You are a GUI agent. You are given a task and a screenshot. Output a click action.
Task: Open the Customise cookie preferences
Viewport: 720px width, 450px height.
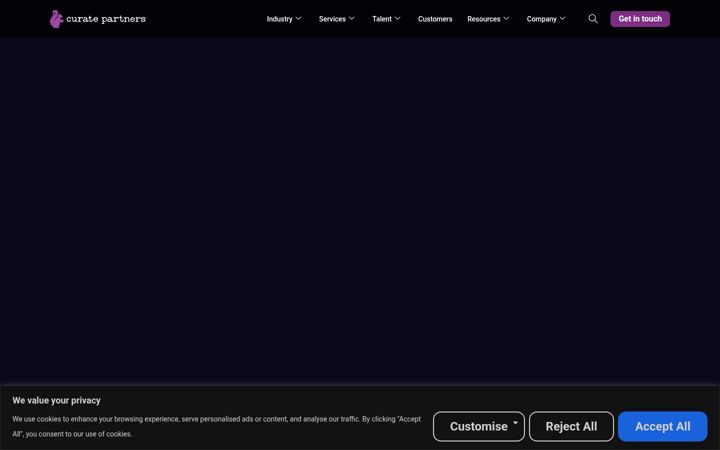pos(478,426)
